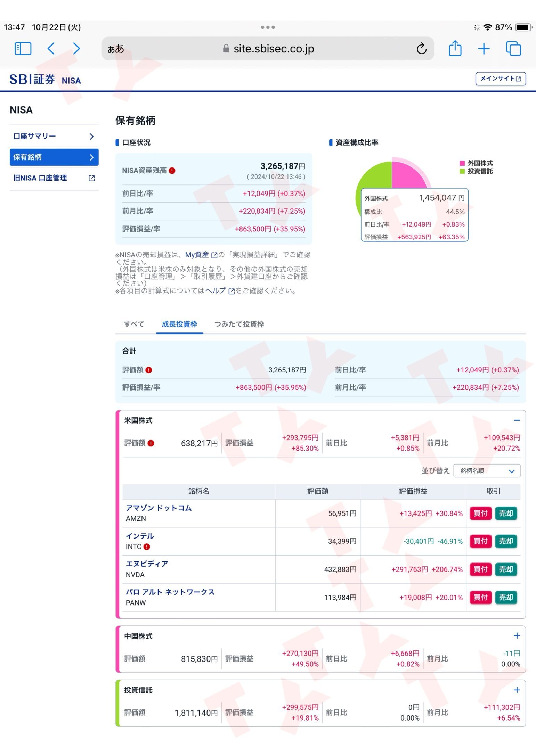Image resolution: width=536 pixels, height=756 pixels.
Task: Click the 投資信託 legend entry
Action: tap(476, 171)
